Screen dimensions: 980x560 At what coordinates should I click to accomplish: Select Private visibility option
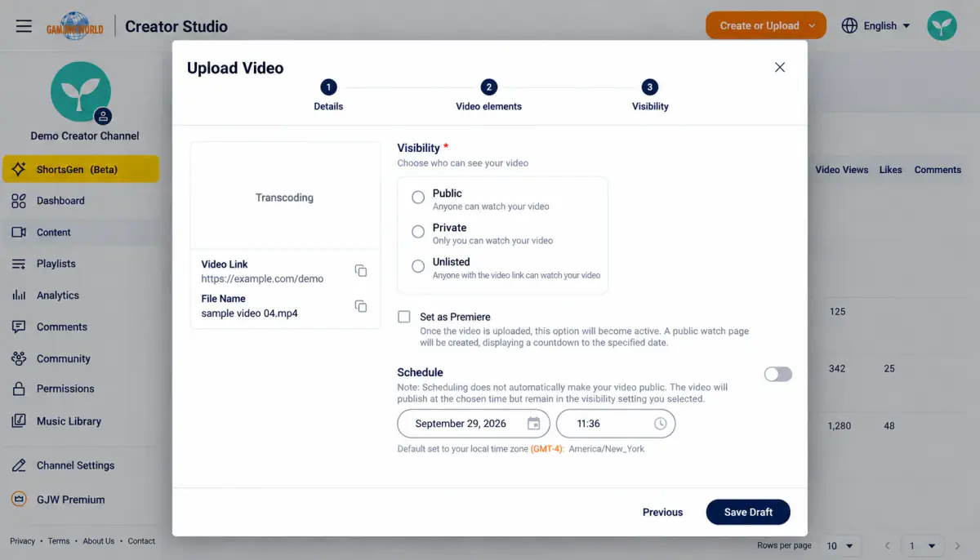[418, 232]
